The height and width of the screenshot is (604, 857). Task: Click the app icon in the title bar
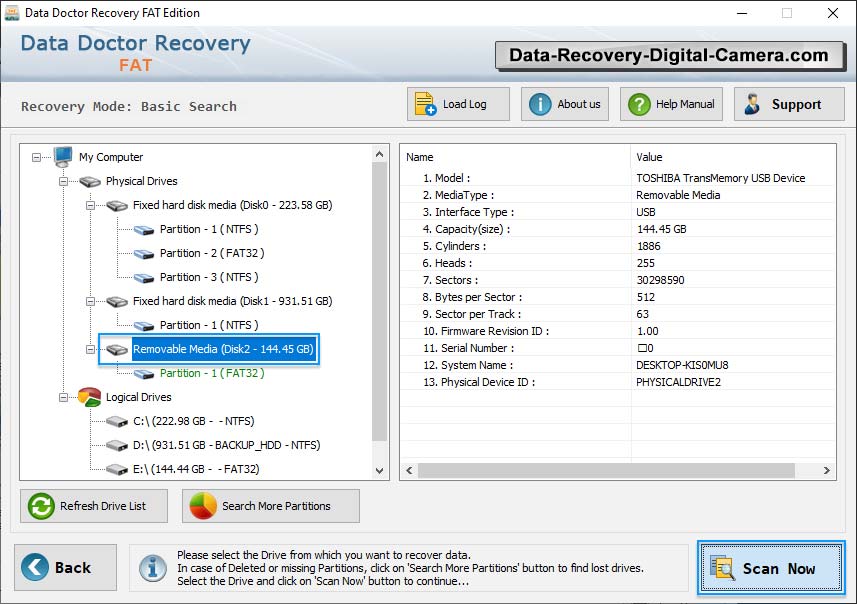point(11,13)
